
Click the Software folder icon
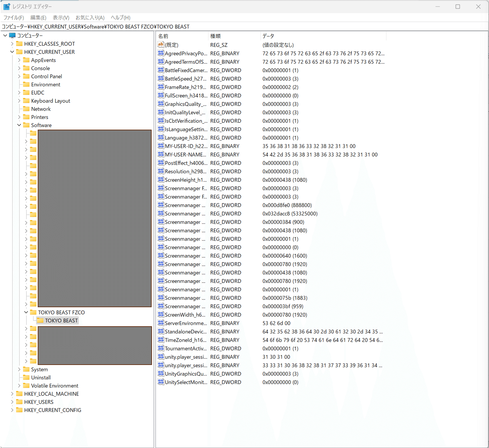(x=26, y=125)
